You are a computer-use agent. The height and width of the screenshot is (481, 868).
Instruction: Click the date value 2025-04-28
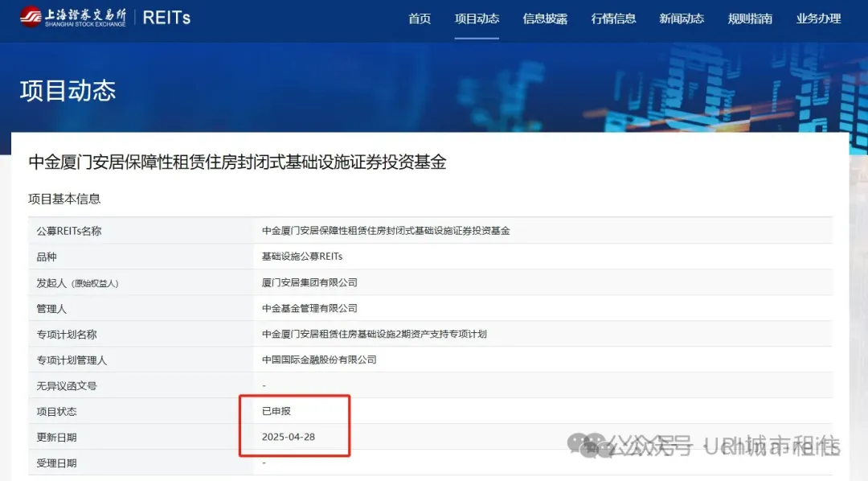click(289, 437)
